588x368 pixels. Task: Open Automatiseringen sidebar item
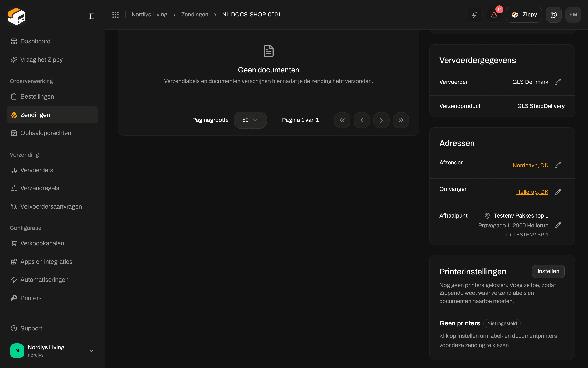click(52, 280)
